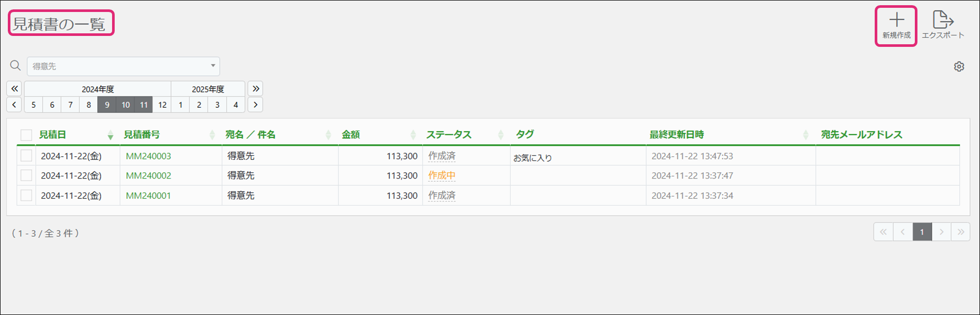The image size is (980, 315).
Task: Click the エクスポート export icon
Action: (x=942, y=21)
